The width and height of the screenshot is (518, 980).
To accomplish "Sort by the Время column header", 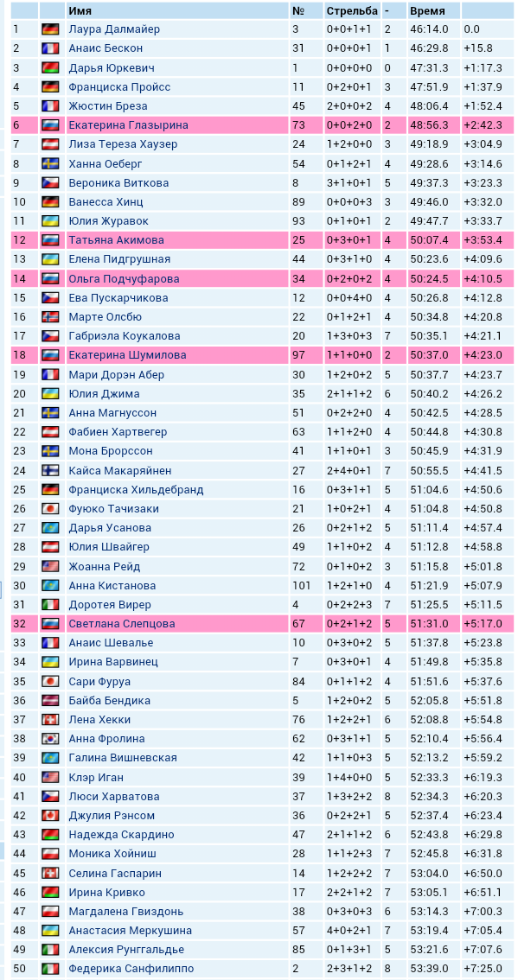I will 427,10.
